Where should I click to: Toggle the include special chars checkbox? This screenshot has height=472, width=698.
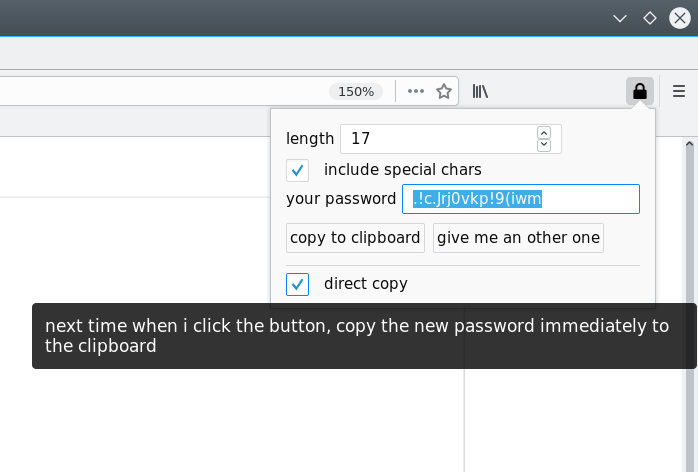pyautogui.click(x=297, y=170)
